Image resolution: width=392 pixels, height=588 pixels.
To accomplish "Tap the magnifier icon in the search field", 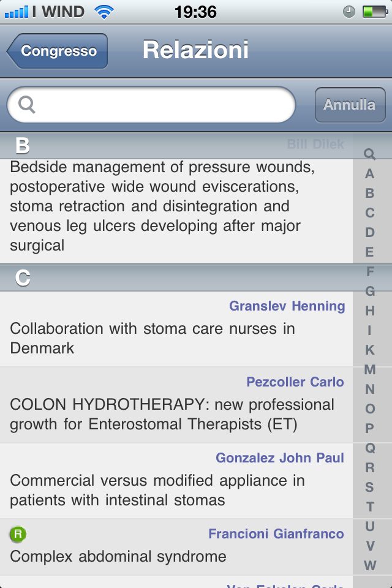I will pos(27,105).
